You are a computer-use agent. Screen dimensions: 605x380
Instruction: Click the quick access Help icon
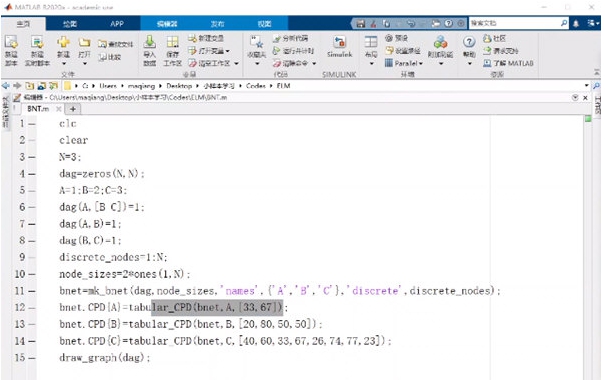[x=448, y=24]
